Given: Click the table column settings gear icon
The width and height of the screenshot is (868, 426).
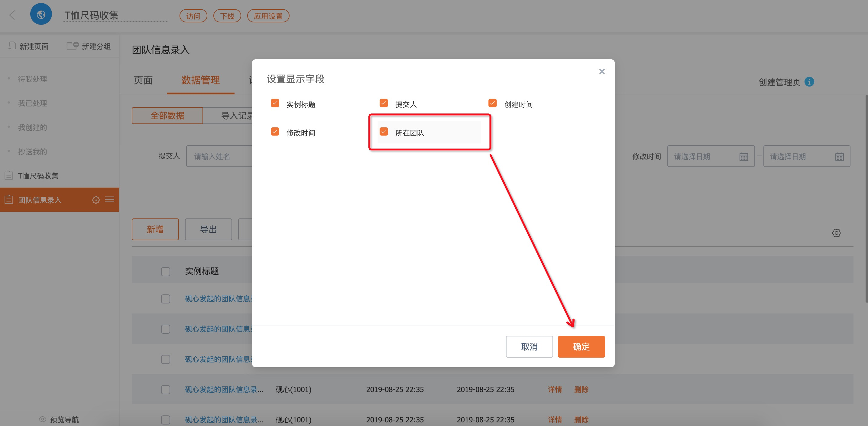Looking at the screenshot, I should (x=836, y=233).
